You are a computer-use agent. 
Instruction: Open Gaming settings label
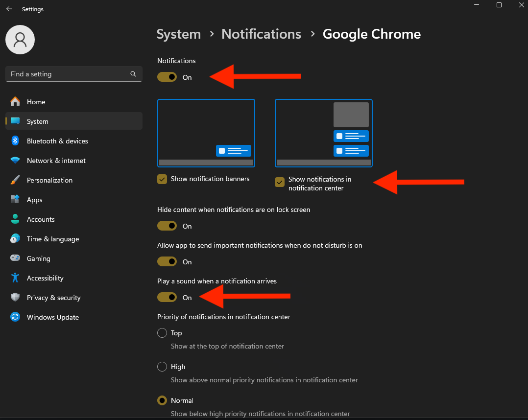pos(39,258)
